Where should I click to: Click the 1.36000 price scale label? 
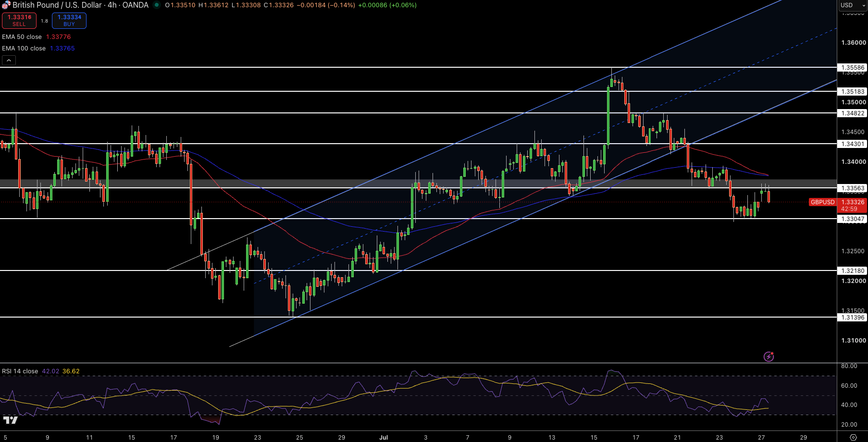[854, 43]
